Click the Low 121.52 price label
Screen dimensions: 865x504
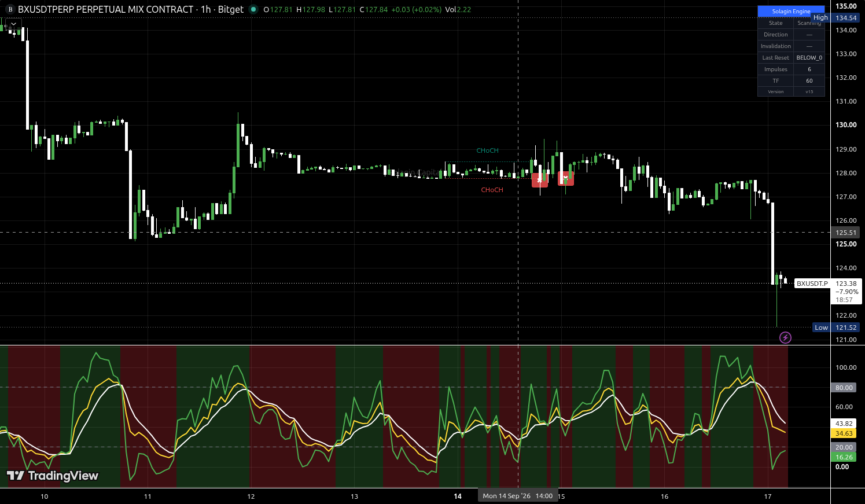(x=837, y=328)
